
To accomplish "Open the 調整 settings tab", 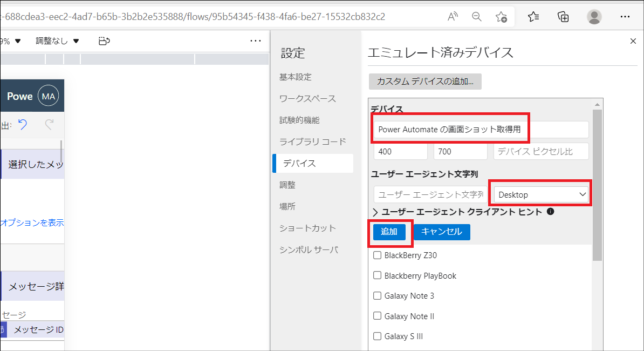I will pyautogui.click(x=287, y=185).
